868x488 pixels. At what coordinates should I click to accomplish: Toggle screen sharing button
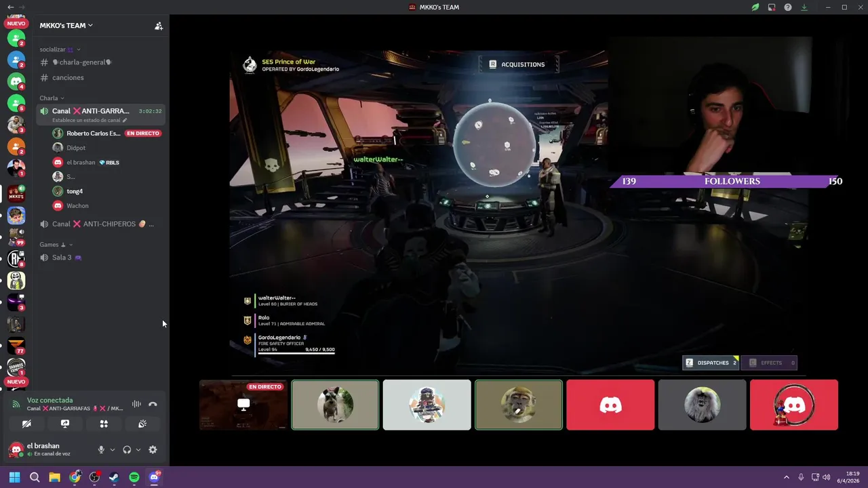65,424
